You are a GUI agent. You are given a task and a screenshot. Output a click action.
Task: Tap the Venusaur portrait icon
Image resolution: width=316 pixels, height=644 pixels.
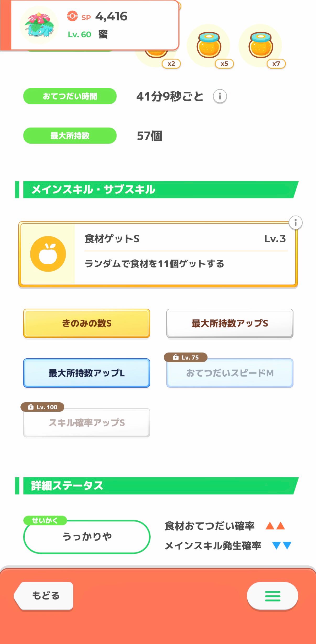point(39,25)
